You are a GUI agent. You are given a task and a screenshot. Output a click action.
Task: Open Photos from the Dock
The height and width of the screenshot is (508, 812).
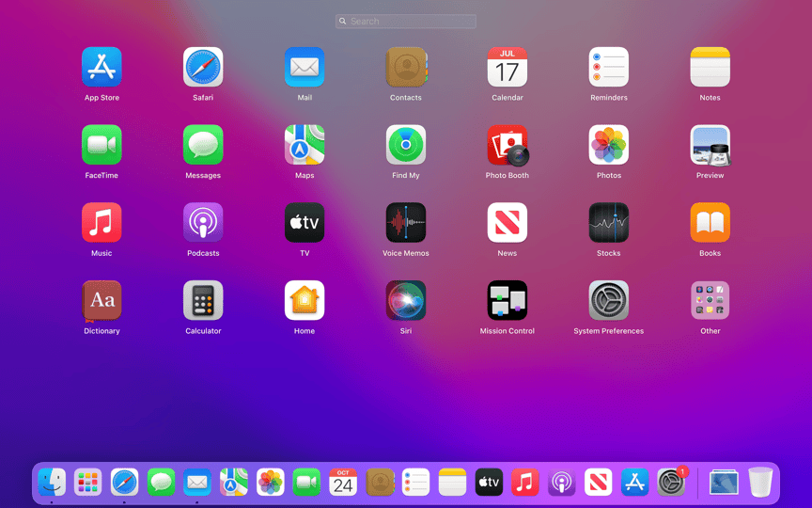pyautogui.click(x=271, y=482)
